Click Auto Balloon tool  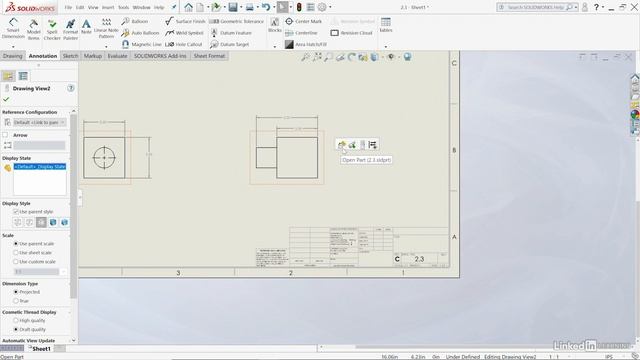pos(140,33)
